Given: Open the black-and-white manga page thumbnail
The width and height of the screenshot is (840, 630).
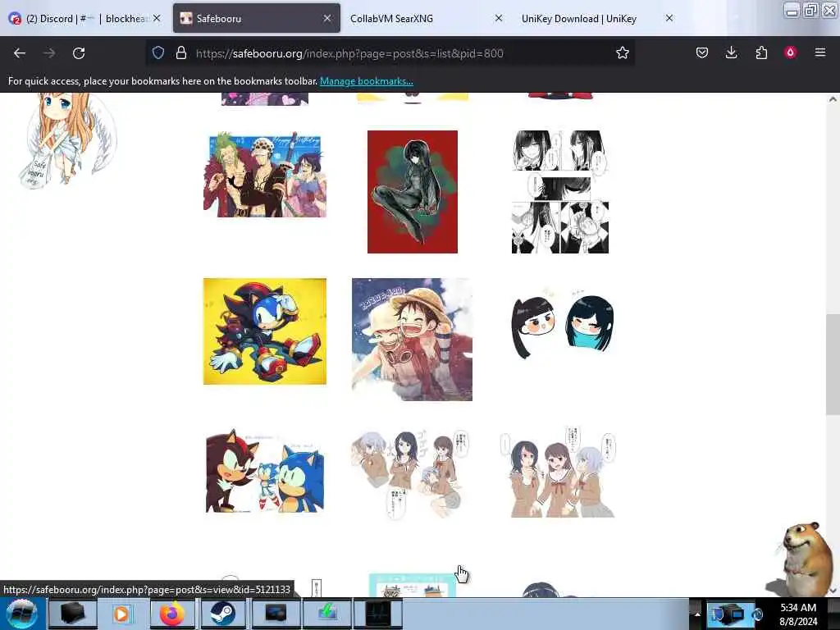Looking at the screenshot, I should click(559, 192).
